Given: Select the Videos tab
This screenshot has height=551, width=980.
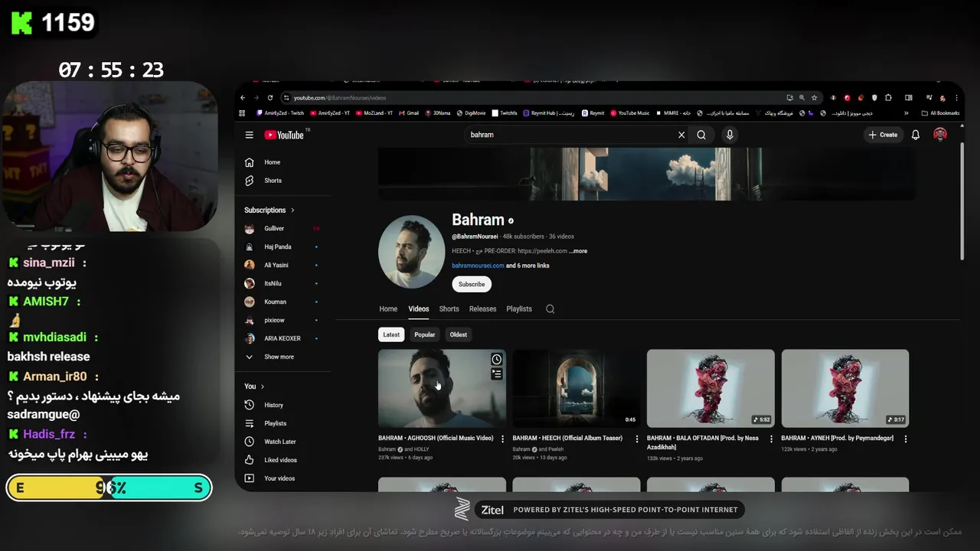Looking at the screenshot, I should [x=419, y=309].
